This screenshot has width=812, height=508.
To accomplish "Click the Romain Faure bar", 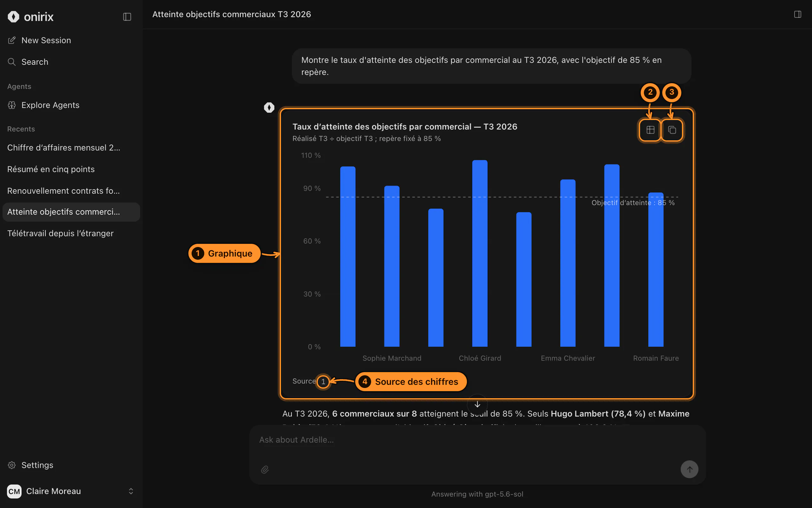I will tap(656, 270).
